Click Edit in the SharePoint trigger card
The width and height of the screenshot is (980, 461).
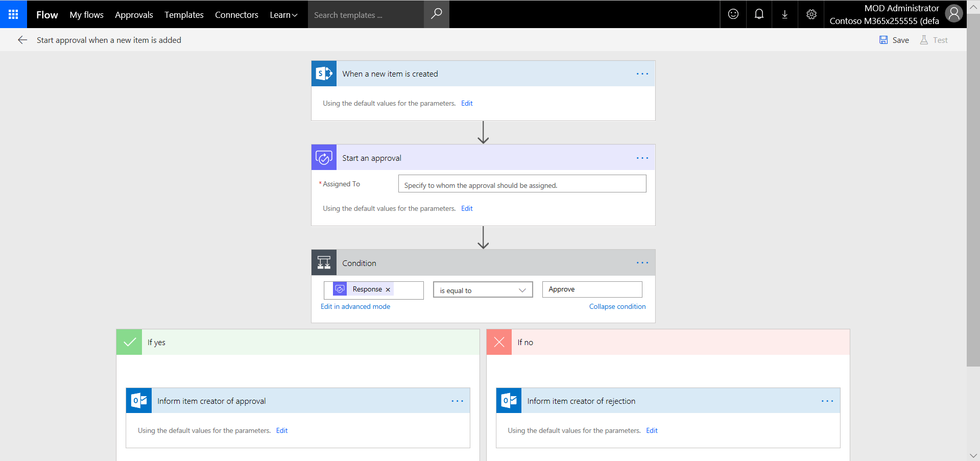(x=467, y=103)
